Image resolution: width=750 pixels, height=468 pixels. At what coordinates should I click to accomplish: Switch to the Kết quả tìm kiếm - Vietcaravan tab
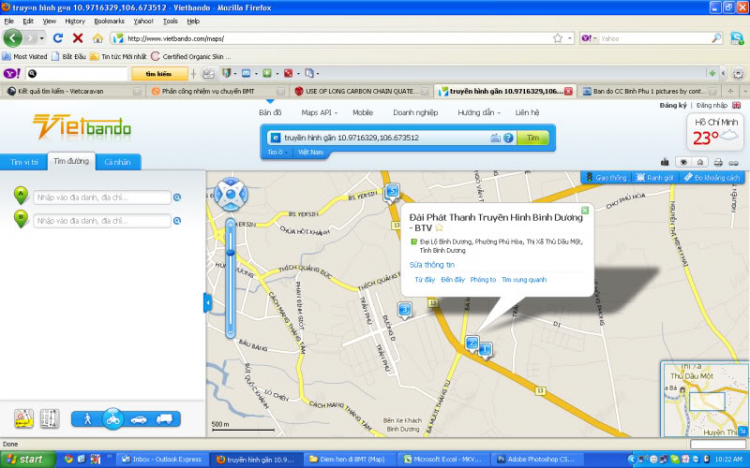pos(74,91)
